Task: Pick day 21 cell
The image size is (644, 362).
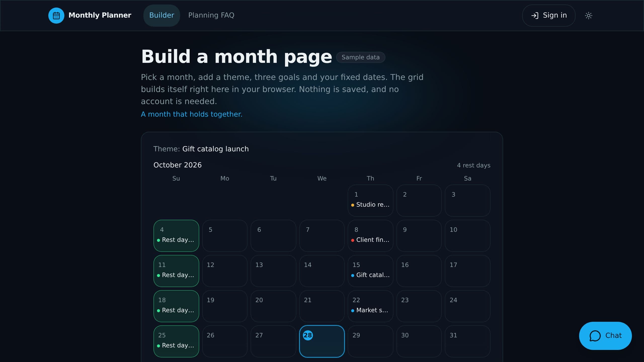Action: click(x=322, y=306)
